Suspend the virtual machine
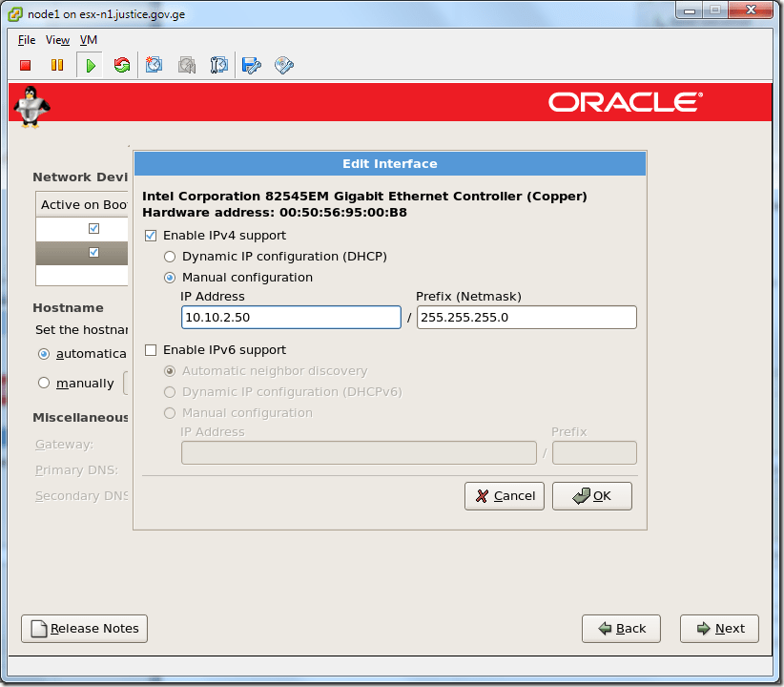The image size is (784, 687). [57, 65]
